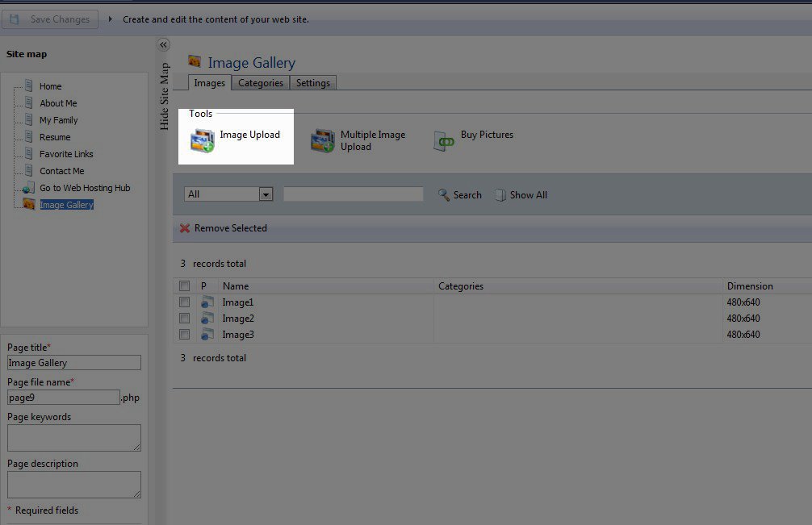Click the red Remove Selected icon

coord(185,228)
